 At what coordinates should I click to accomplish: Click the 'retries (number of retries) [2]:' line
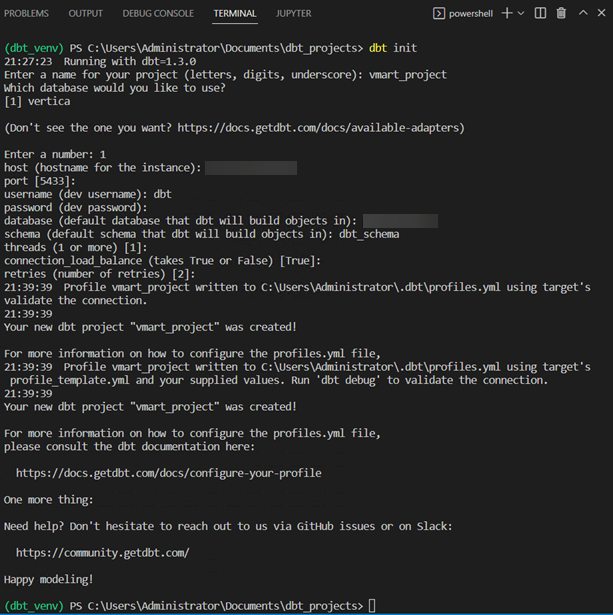coord(100,274)
